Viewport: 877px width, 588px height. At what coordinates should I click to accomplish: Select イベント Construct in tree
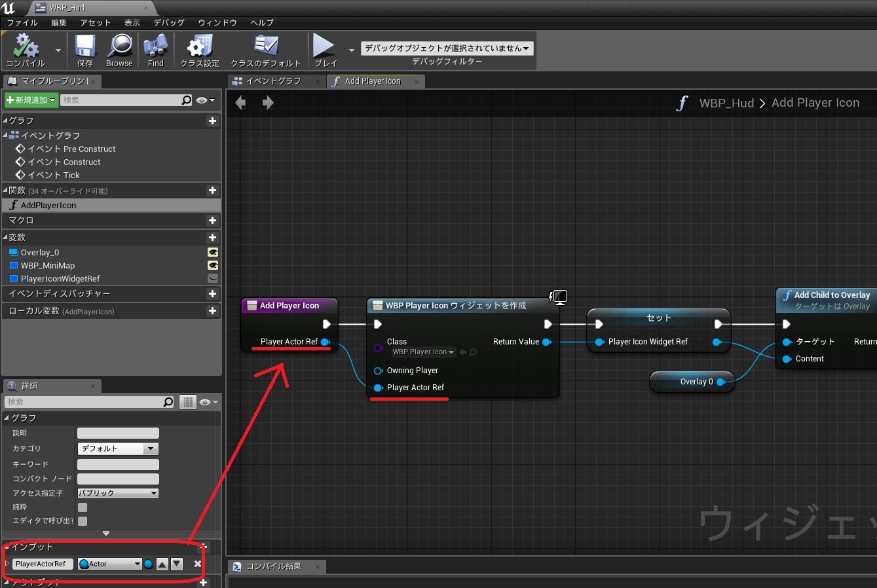pyautogui.click(x=64, y=162)
